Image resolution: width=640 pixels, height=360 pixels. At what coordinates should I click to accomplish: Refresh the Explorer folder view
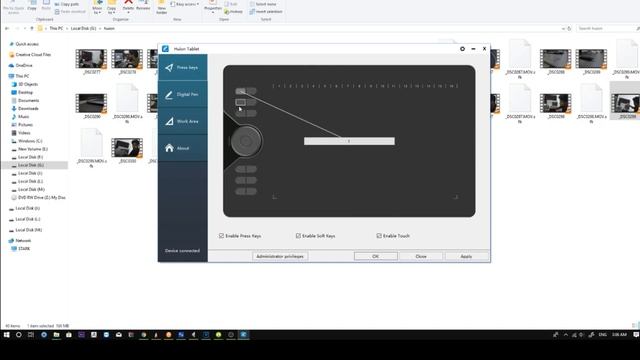[569, 29]
